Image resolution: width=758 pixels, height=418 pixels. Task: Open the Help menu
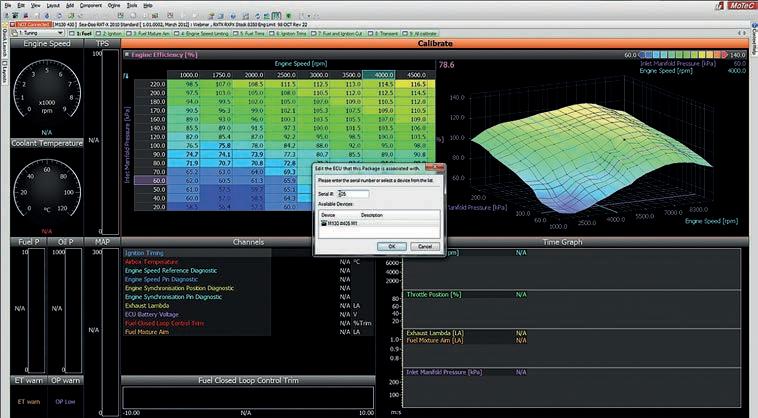click(148, 5)
